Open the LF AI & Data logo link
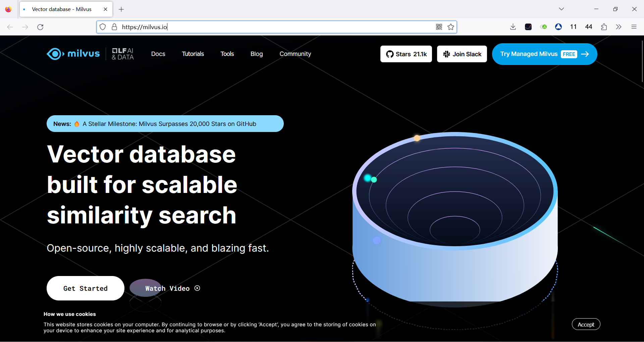 tap(123, 54)
